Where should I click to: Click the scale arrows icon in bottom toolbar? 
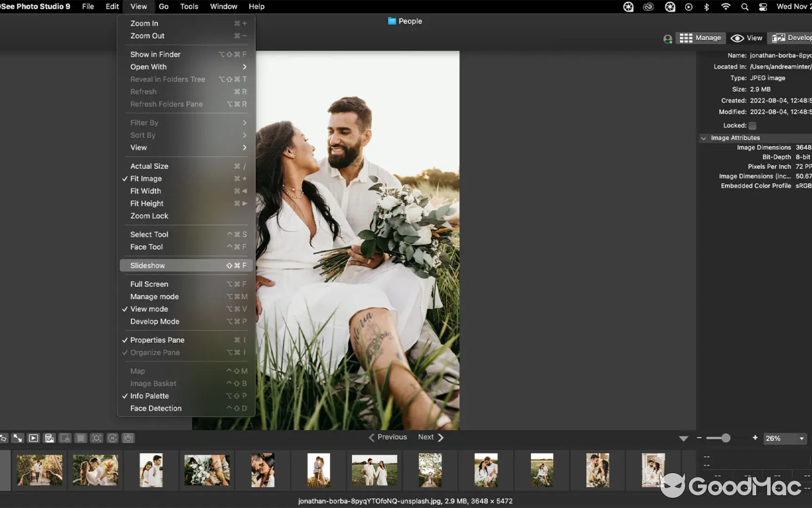pos(17,438)
